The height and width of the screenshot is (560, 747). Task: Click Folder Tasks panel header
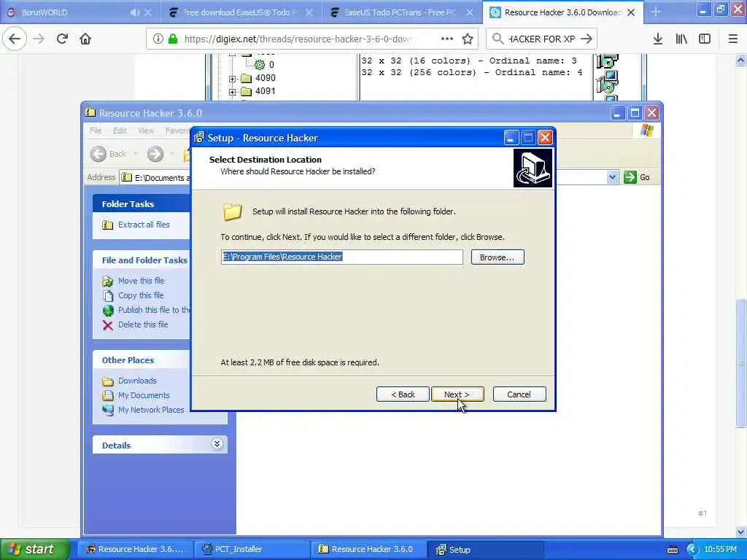[x=141, y=204]
